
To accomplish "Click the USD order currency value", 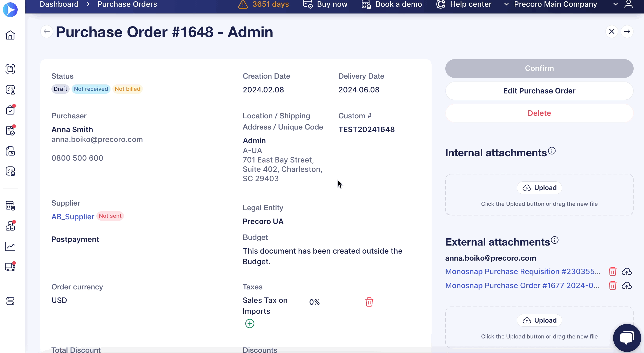I will click(x=59, y=301).
